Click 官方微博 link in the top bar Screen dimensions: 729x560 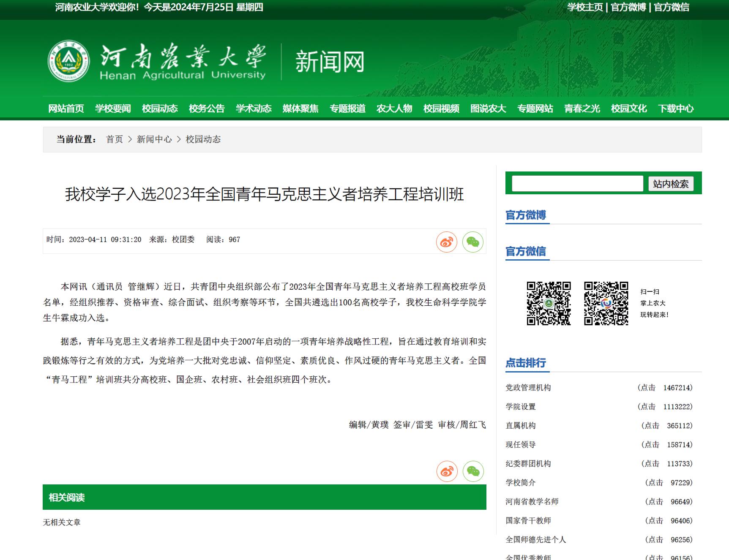[628, 7]
